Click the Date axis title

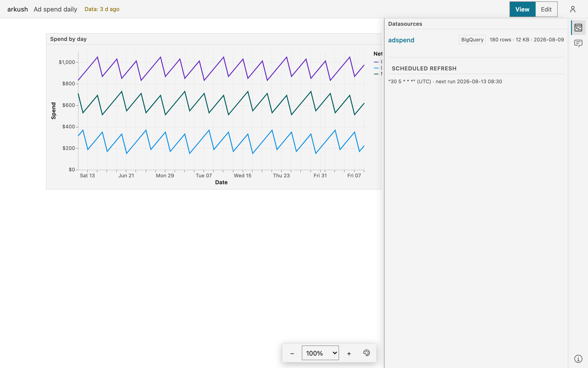pos(221,182)
